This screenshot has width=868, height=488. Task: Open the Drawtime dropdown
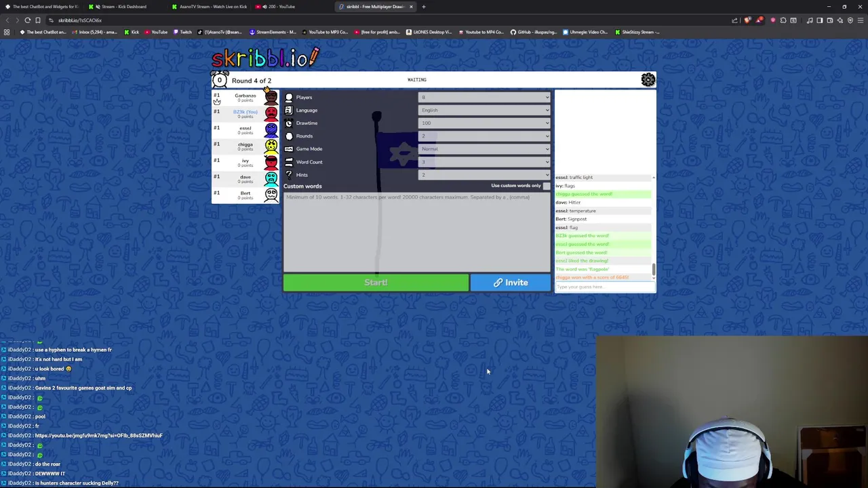tap(484, 123)
